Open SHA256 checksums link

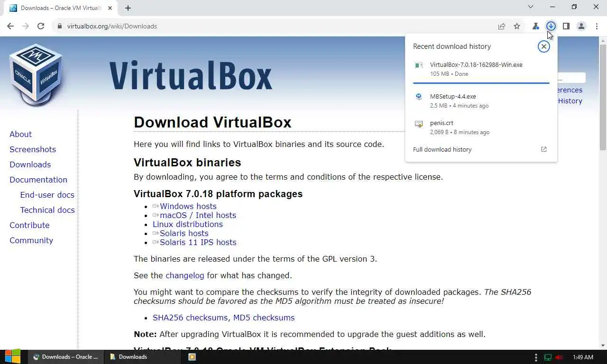point(190,318)
